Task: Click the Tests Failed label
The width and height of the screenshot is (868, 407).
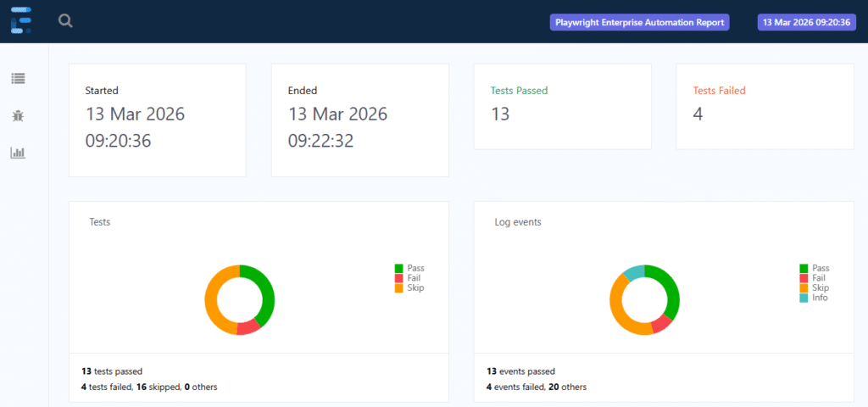Action: (719, 90)
